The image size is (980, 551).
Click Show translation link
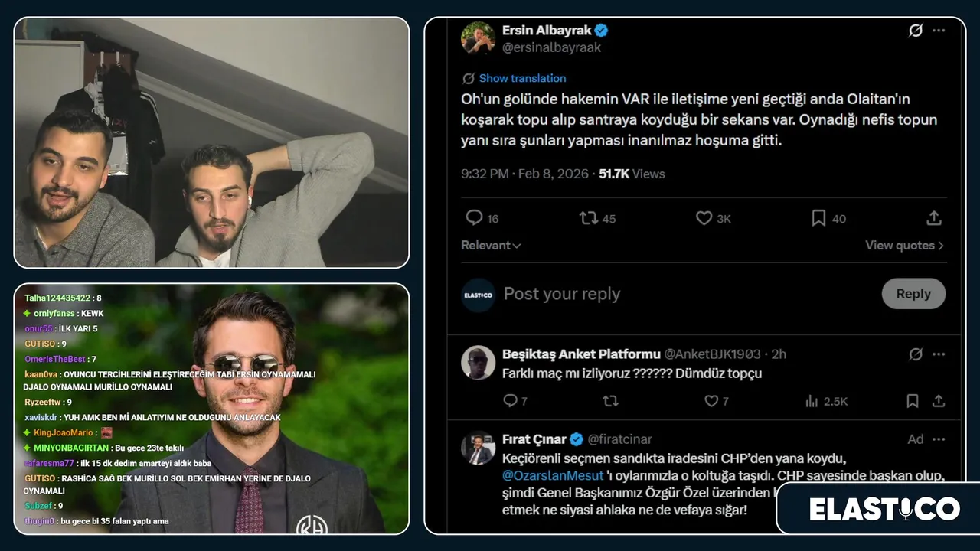[522, 78]
